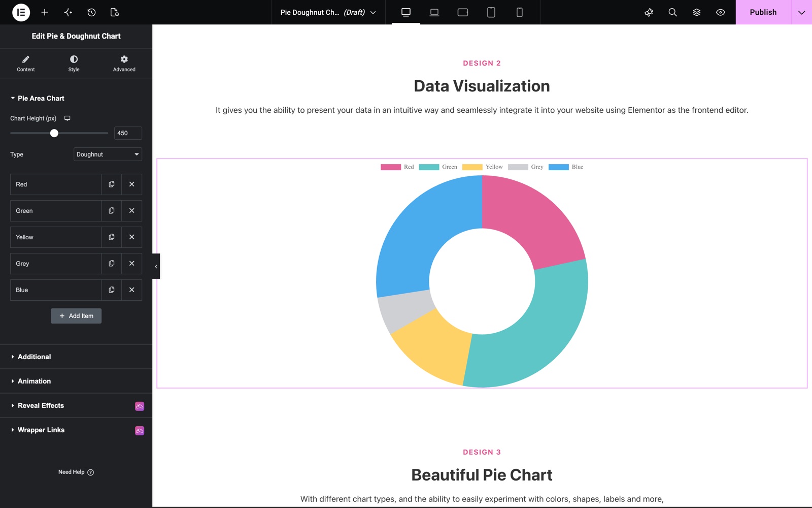Image resolution: width=812 pixels, height=508 pixels.
Task: Duplicate the Yellow item
Action: point(112,237)
